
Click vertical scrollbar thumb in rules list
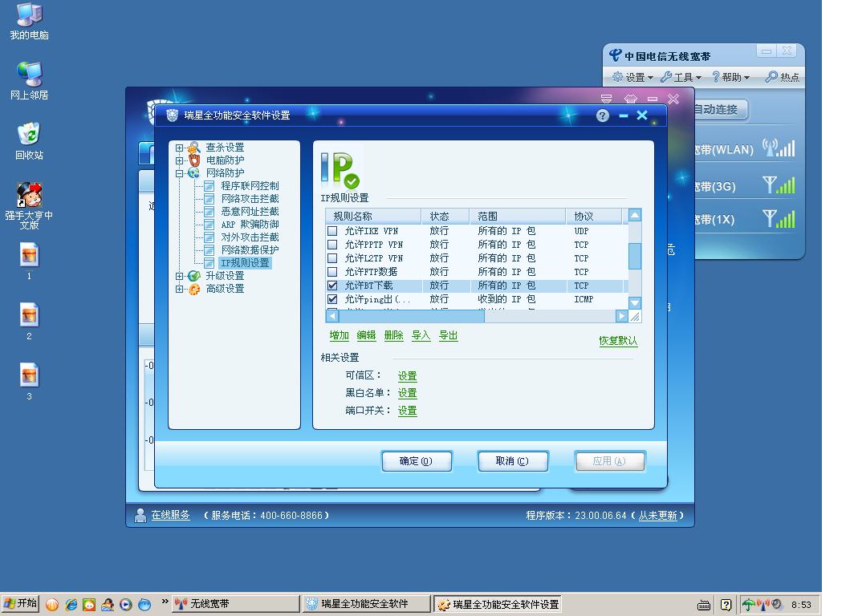(635, 256)
